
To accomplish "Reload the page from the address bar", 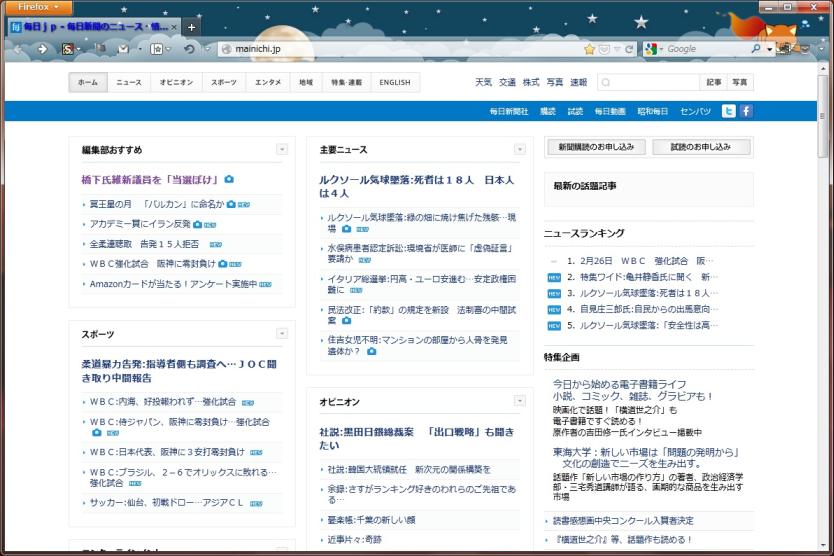I will (x=629, y=49).
